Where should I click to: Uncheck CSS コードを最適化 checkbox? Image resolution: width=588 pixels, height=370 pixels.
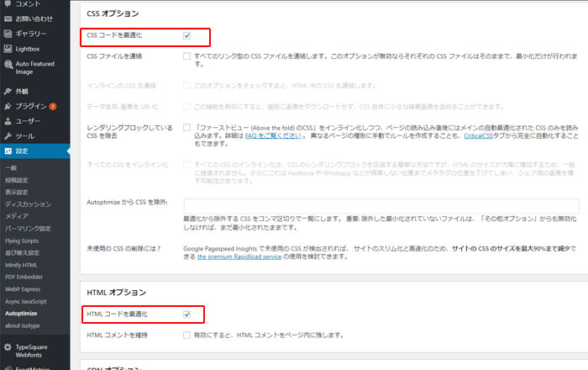tap(186, 35)
